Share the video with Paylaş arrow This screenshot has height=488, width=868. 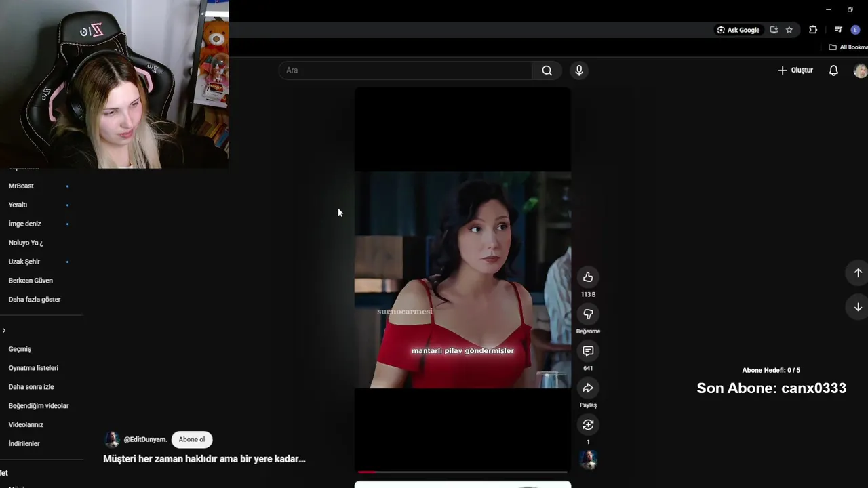tap(588, 388)
